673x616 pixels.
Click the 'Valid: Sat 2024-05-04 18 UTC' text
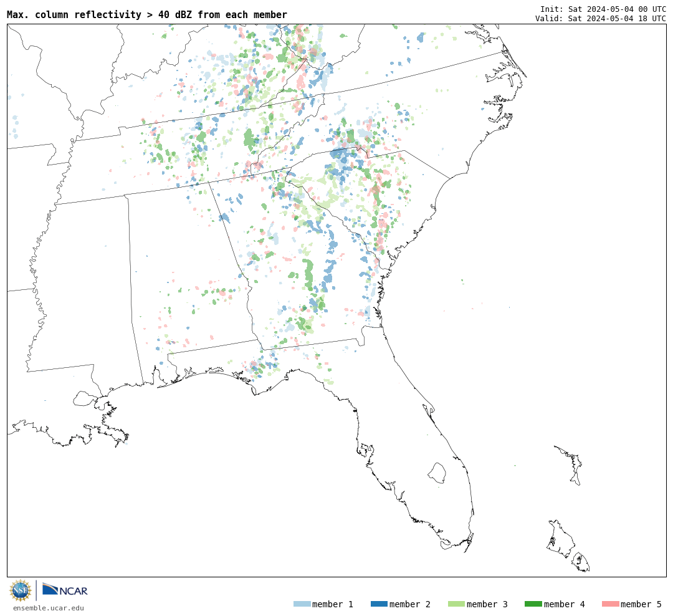pos(601,19)
